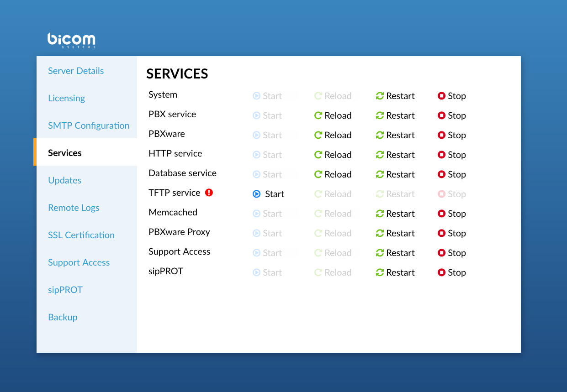The image size is (567, 392).
Task: Stop the PBXware service
Action: (x=451, y=135)
